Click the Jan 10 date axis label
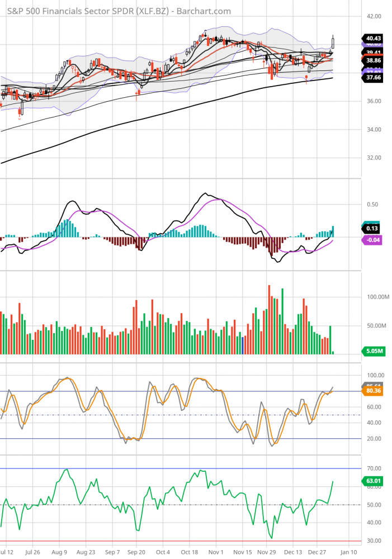 tap(348, 552)
